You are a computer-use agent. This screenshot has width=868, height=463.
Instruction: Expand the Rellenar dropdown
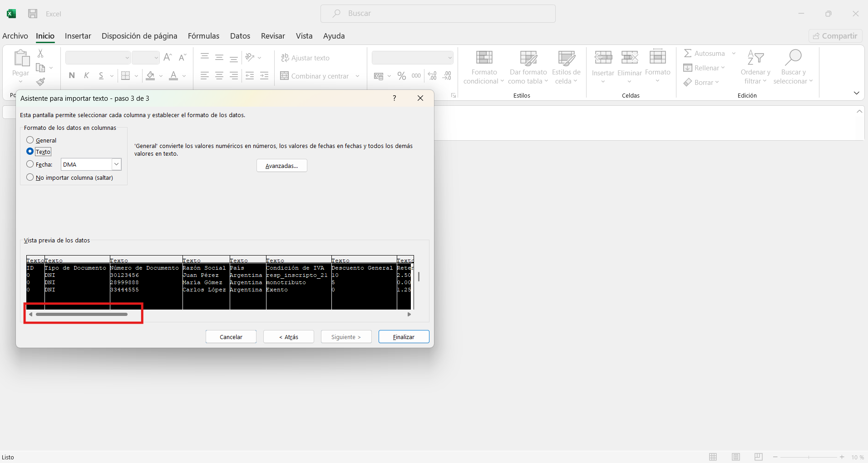[x=723, y=68]
